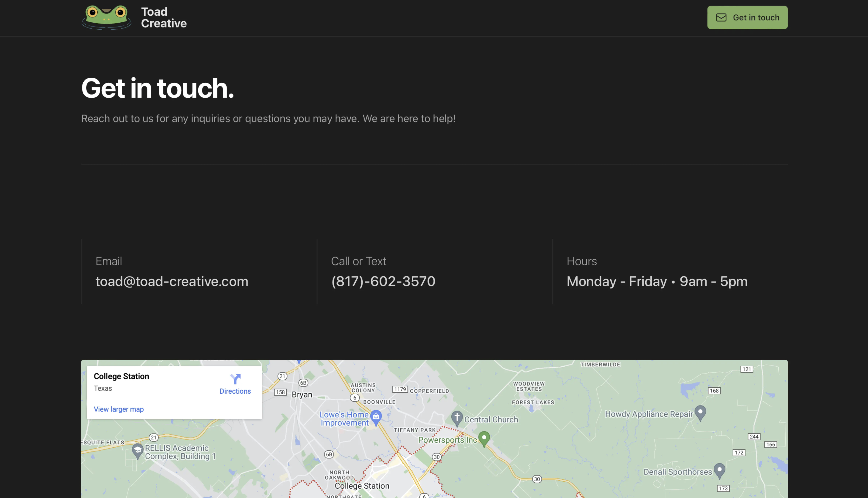The image size is (868, 498).
Task: Click the Hours heading
Action: coord(581,261)
